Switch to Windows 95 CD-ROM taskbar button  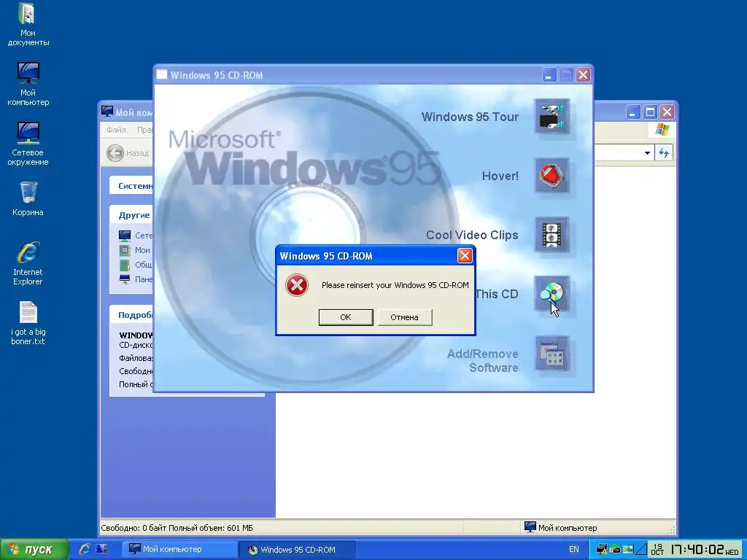pyautogui.click(x=296, y=550)
